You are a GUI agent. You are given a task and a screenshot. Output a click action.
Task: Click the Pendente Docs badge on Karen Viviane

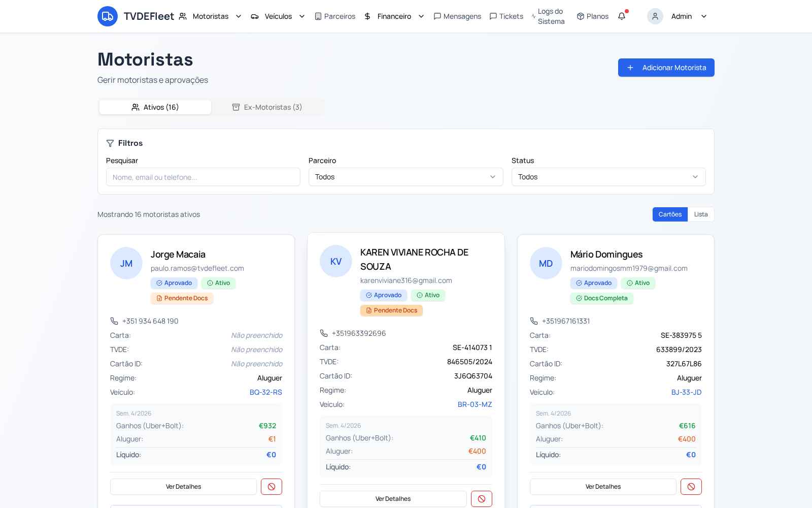[x=392, y=310]
